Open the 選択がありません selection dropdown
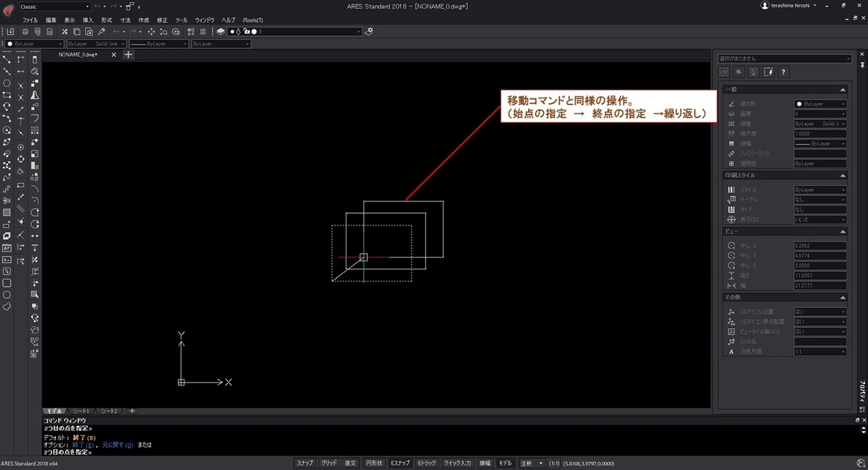The image size is (868, 470). pyautogui.click(x=785, y=59)
